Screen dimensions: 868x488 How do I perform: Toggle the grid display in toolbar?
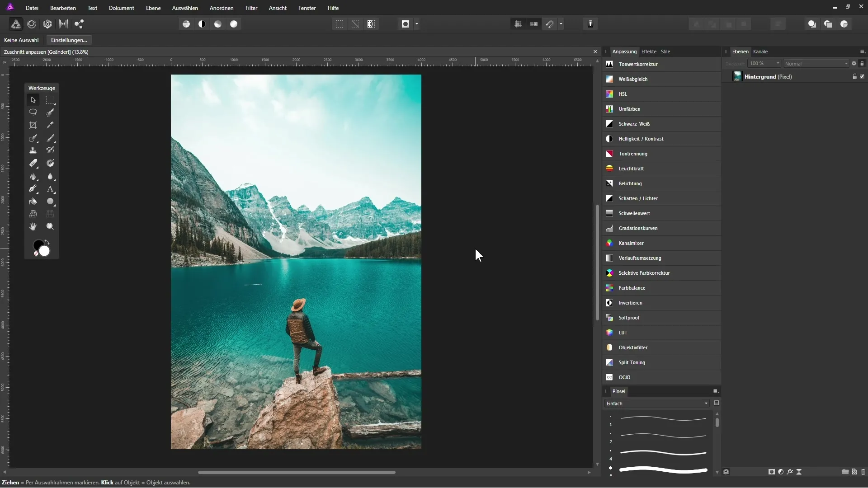(x=518, y=24)
